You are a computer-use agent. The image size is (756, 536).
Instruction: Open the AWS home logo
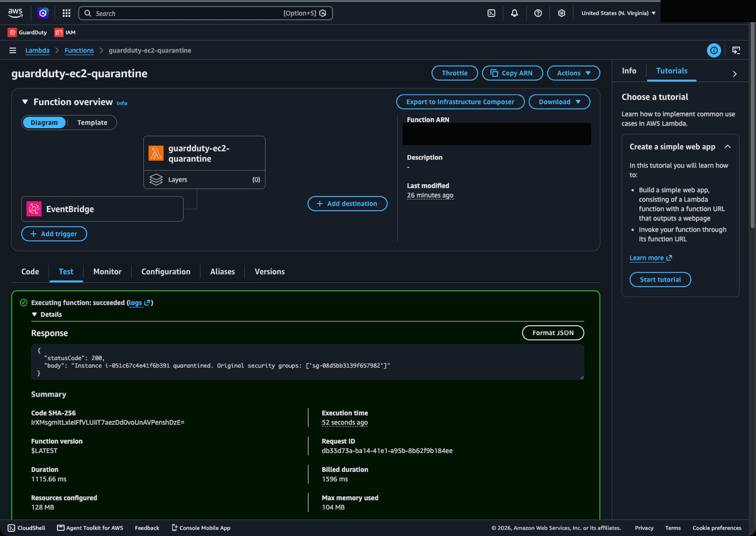coord(15,13)
